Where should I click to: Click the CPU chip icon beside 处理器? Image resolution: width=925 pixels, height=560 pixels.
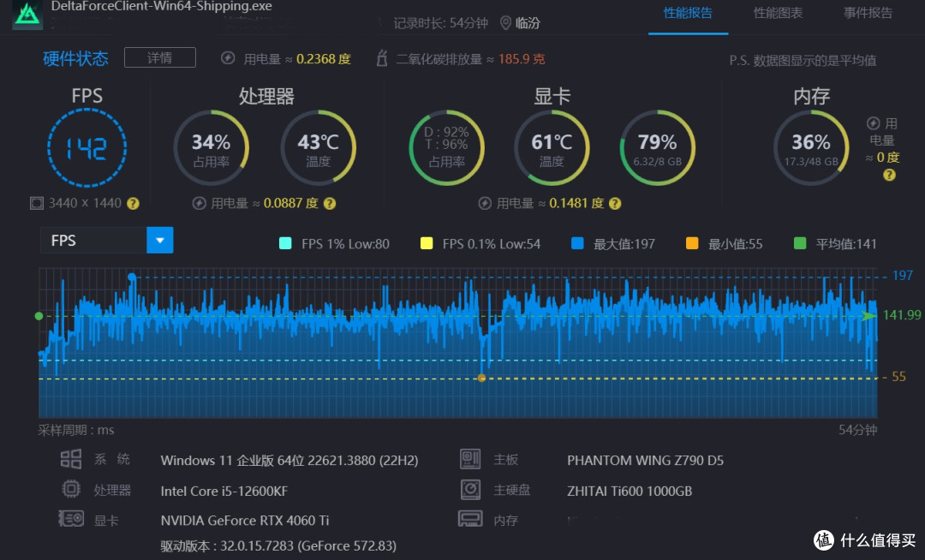click(x=71, y=489)
